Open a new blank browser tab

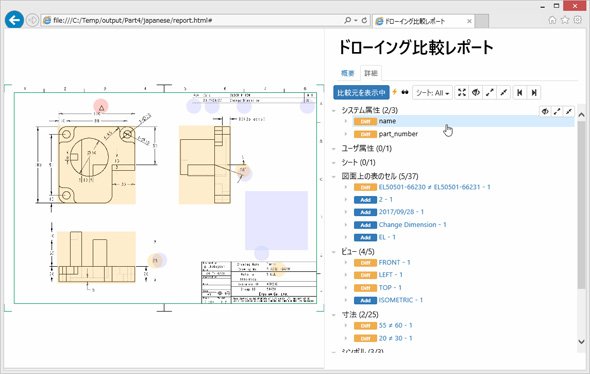coord(482,21)
